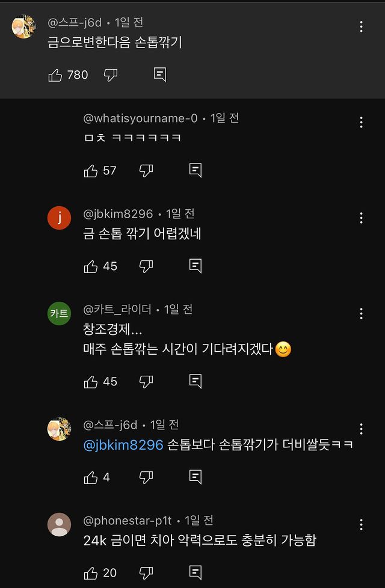
Task: Open options menu for the top comment
Action: click(360, 26)
